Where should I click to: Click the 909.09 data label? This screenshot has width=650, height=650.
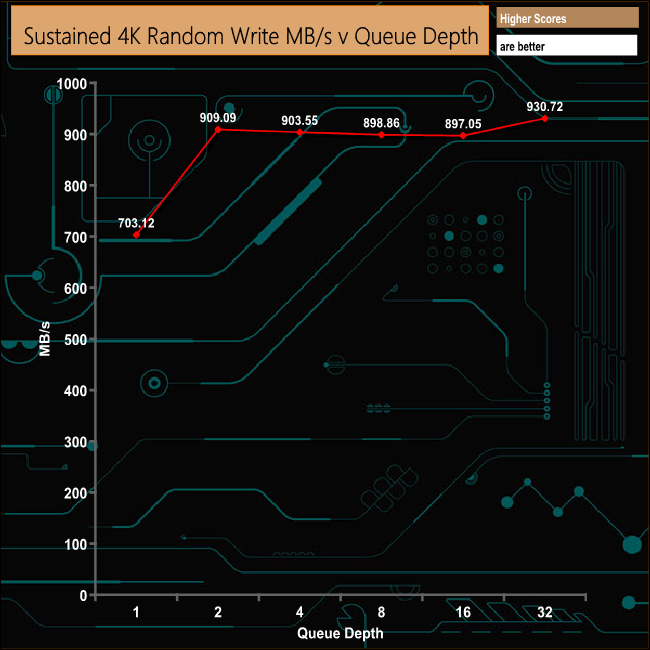tap(218, 118)
